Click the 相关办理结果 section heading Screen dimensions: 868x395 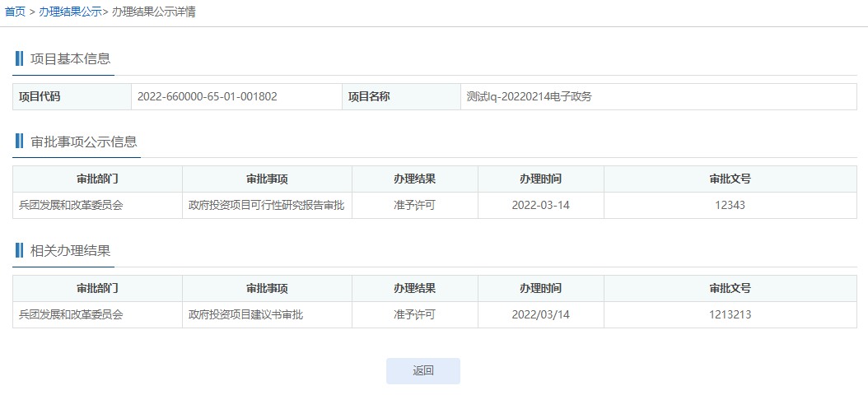coord(70,251)
